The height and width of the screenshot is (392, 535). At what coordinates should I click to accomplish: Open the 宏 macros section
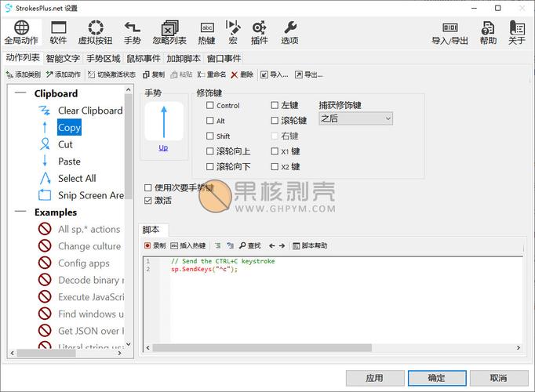[x=233, y=33]
